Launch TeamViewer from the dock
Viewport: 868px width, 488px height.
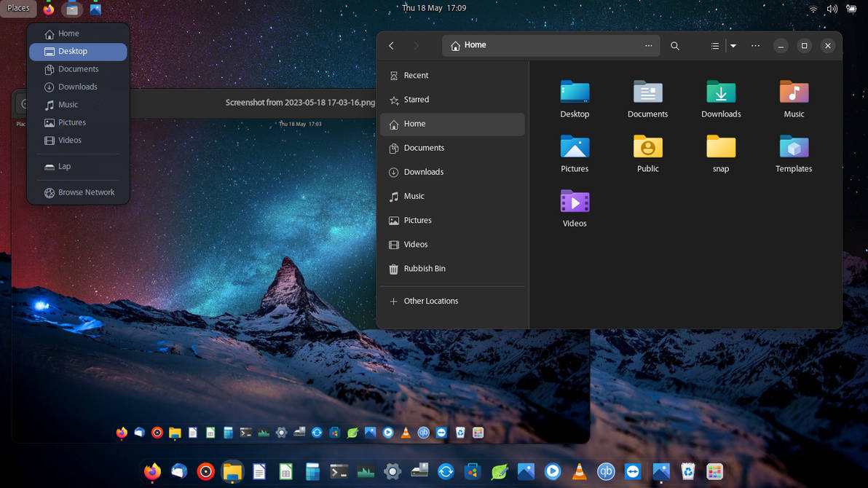633,471
